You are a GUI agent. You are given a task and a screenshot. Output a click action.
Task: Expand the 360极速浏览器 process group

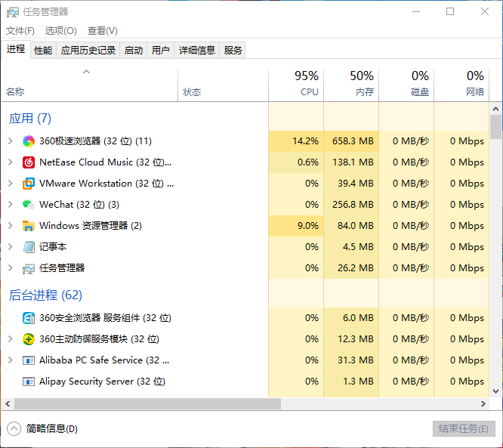(11, 141)
